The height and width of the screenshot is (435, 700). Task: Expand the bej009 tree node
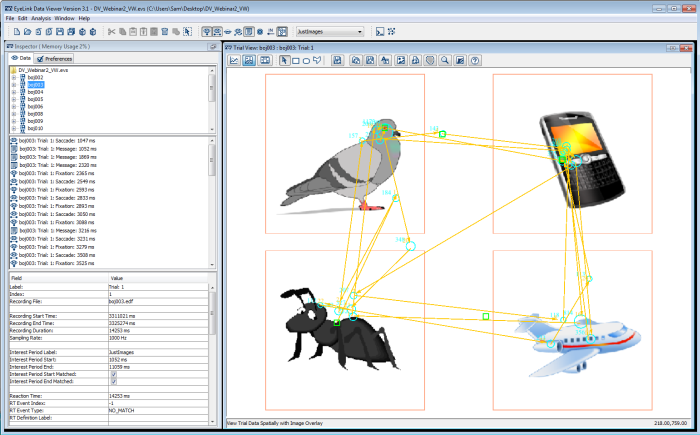point(14,121)
